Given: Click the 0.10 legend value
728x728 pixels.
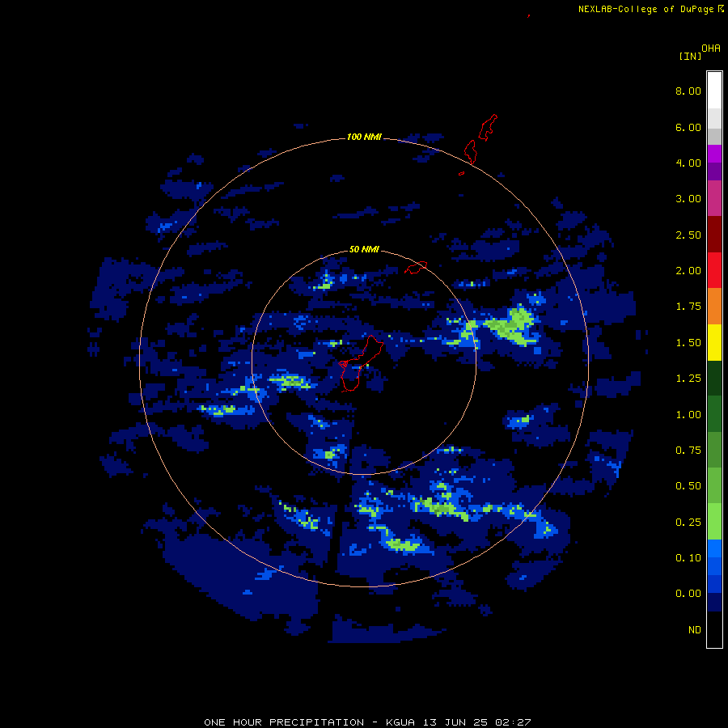Looking at the screenshot, I should click(688, 558).
